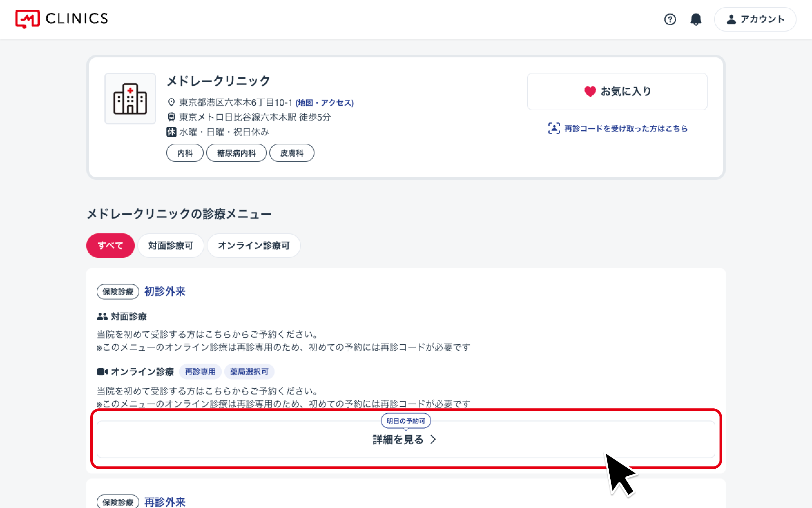This screenshot has height=508, width=812.
Task: Click the オンライン診療 video camera icon
Action: point(102,372)
